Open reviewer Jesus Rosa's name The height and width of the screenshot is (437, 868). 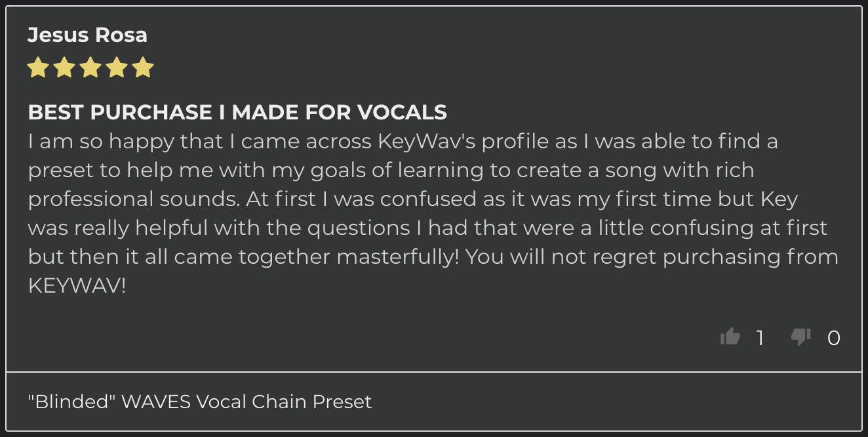pyautogui.click(x=87, y=35)
